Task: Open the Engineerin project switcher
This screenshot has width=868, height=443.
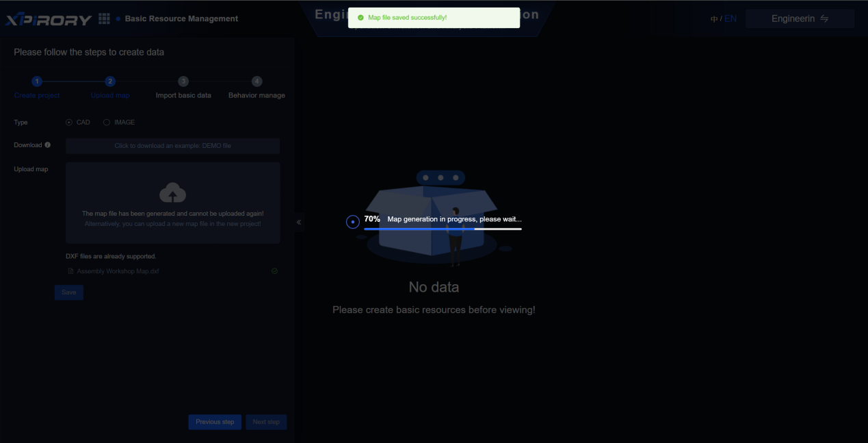Action: [800, 19]
